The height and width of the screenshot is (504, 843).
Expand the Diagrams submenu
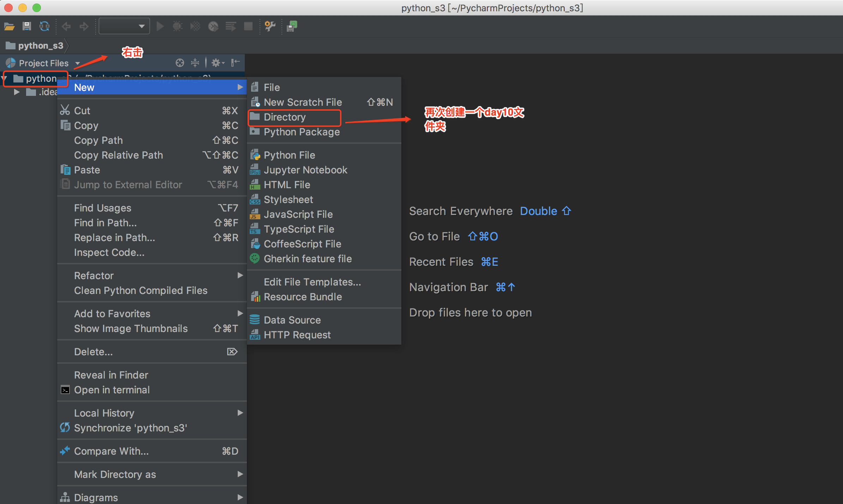tap(152, 497)
